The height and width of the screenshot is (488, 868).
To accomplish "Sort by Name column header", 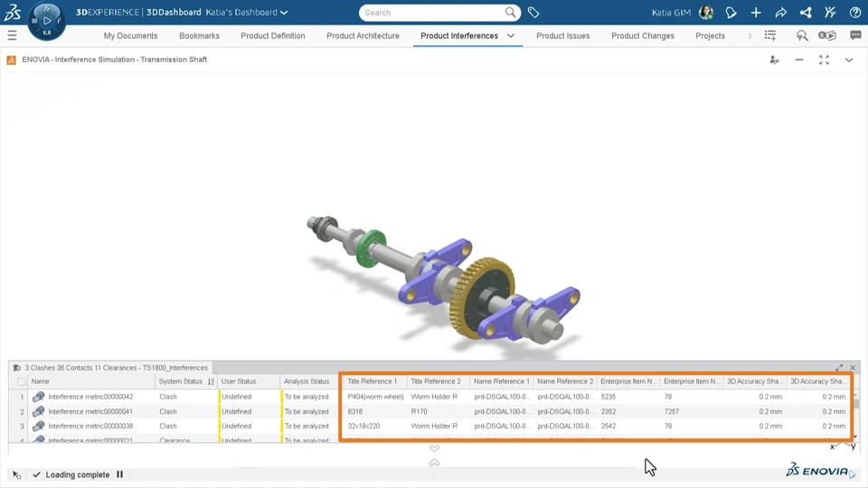I will tap(91, 381).
